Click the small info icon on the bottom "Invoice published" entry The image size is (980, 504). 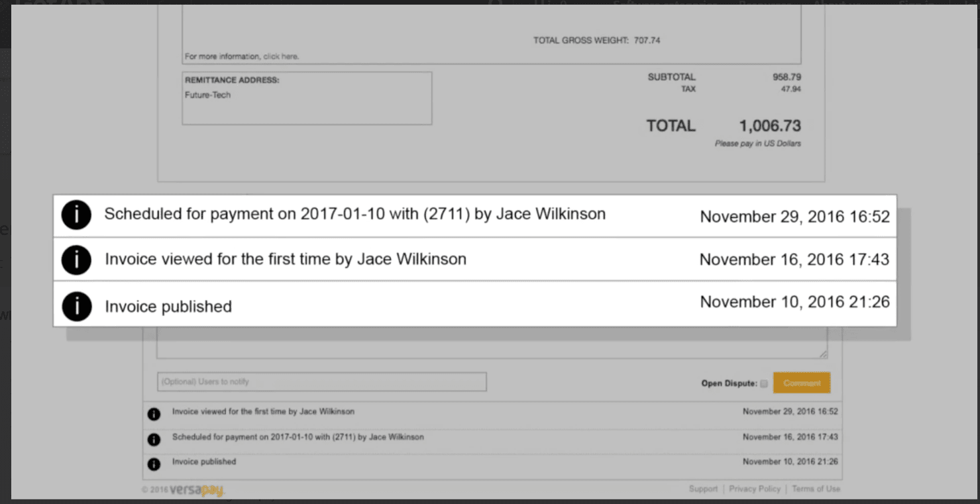[154, 464]
